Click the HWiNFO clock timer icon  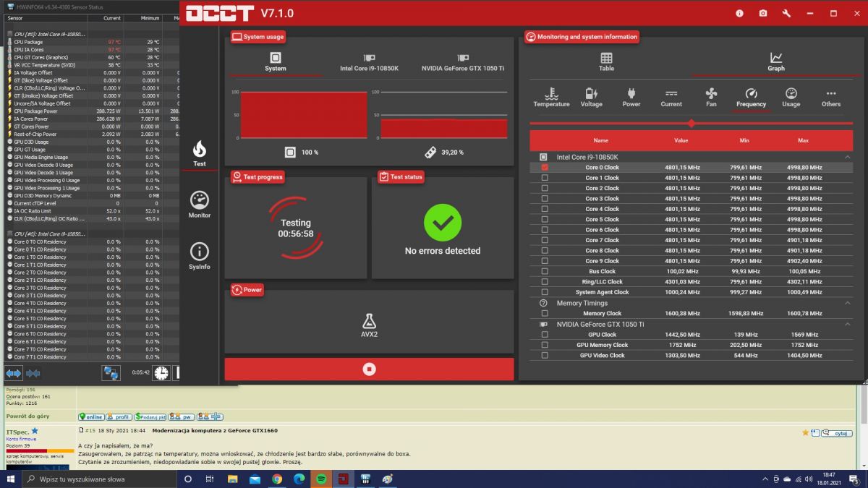point(161,373)
